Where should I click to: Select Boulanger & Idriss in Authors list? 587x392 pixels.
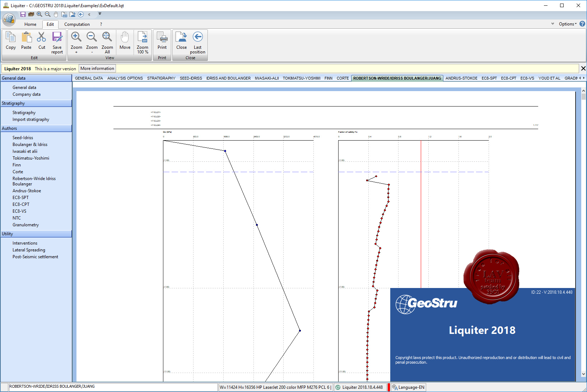pos(30,145)
